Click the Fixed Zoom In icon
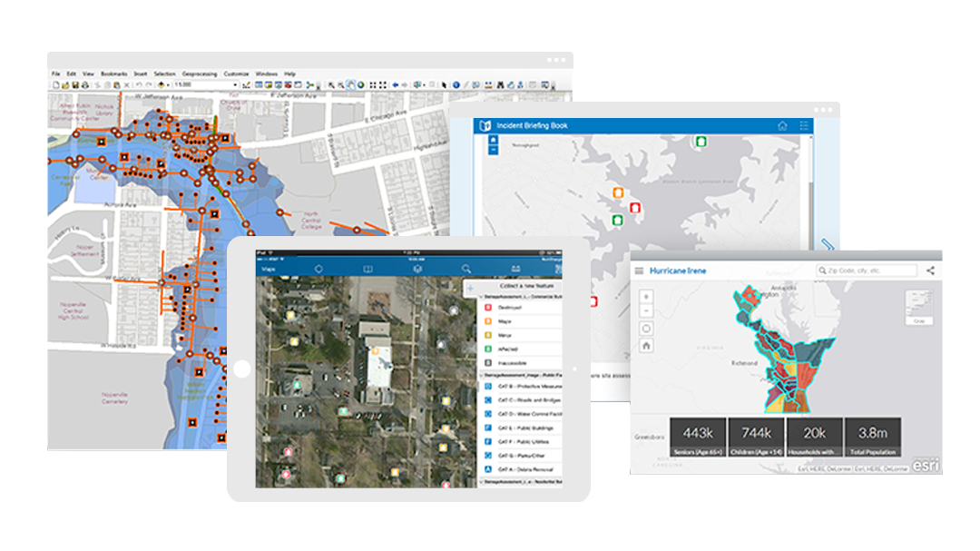This screenshot has width=980, height=551. pyautogui.click(x=373, y=85)
